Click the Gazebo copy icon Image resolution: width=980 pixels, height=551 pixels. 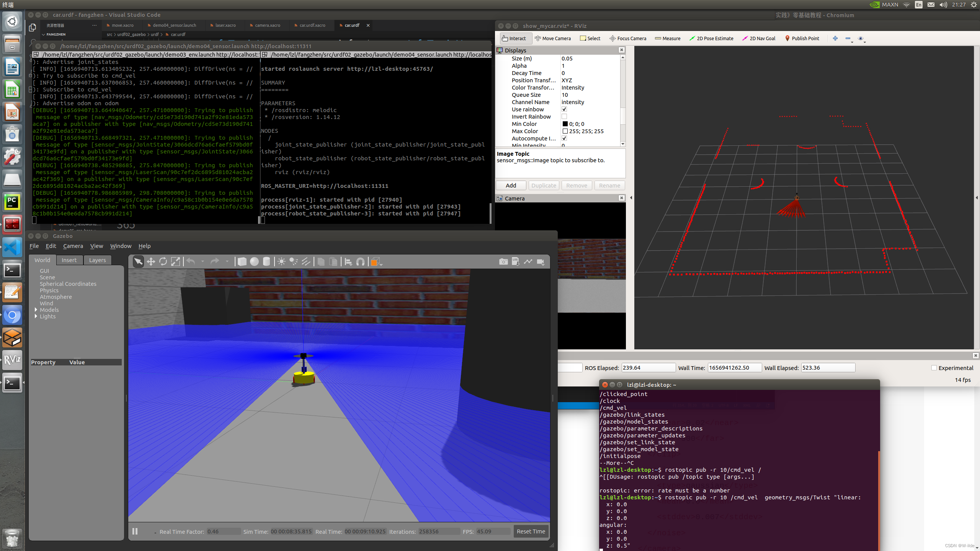pos(321,262)
